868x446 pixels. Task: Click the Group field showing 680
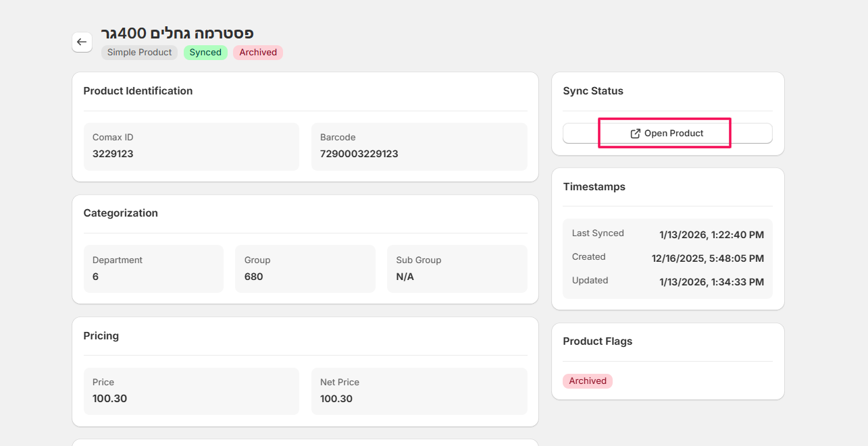[305, 269]
